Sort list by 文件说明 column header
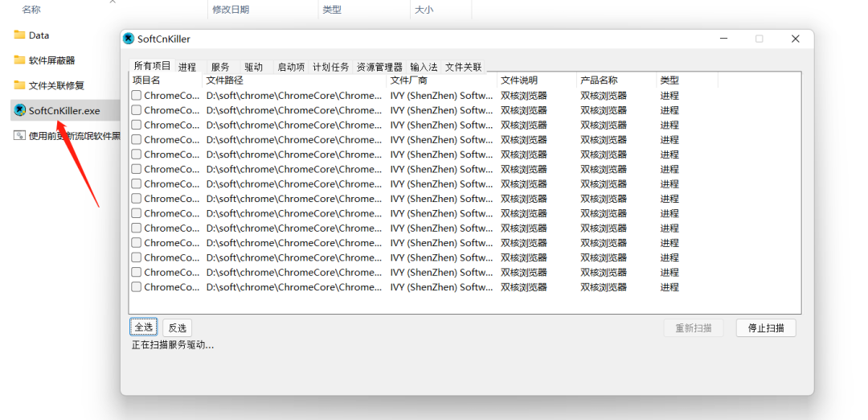This screenshot has height=420, width=868. [x=536, y=80]
